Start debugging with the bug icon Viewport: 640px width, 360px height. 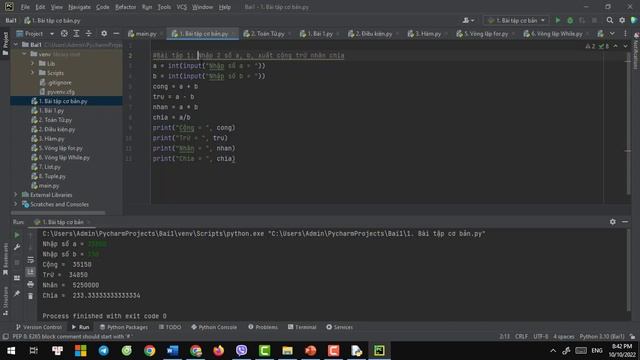click(570, 20)
